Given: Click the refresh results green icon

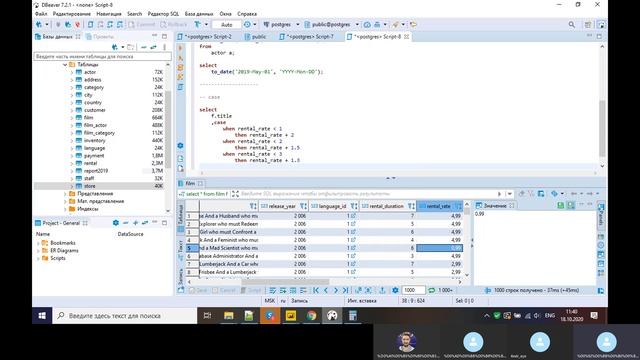Looking at the screenshot, I should pos(431,290).
